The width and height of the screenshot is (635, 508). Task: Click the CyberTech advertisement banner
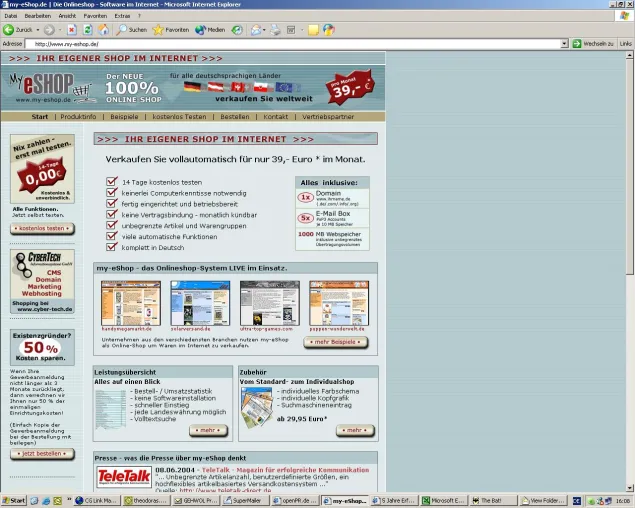point(43,281)
